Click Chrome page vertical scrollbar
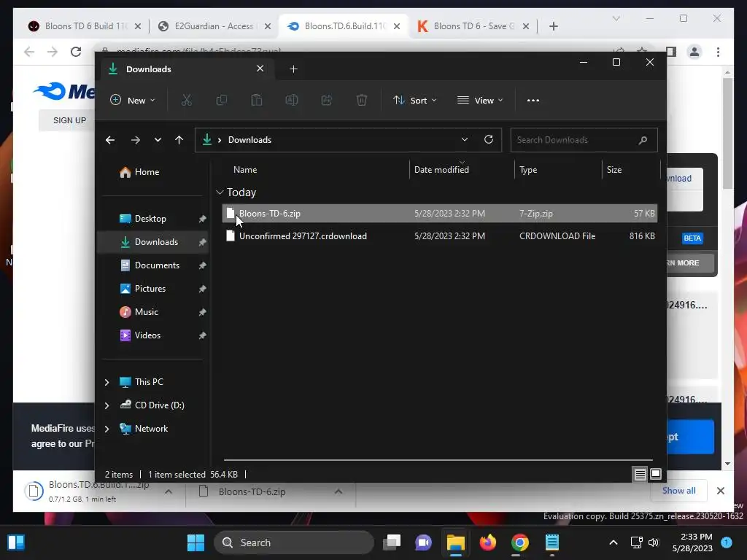The height and width of the screenshot is (560, 747). (x=727, y=133)
